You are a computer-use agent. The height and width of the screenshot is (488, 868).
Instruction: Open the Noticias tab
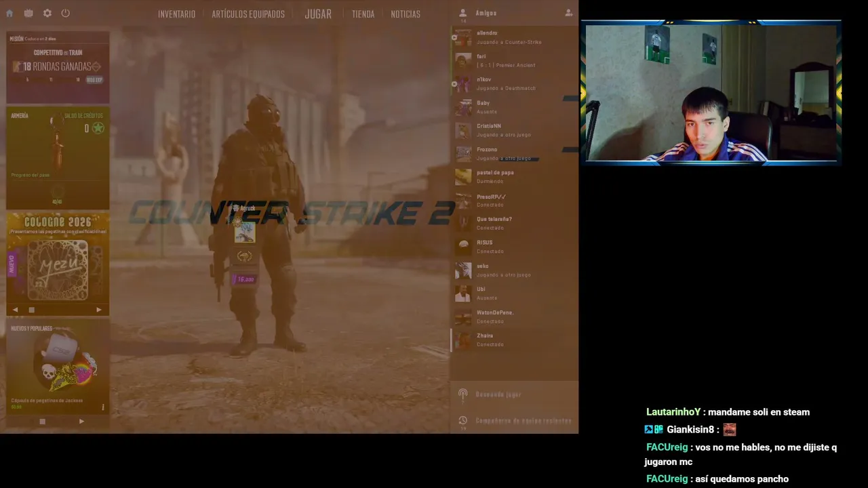point(406,14)
